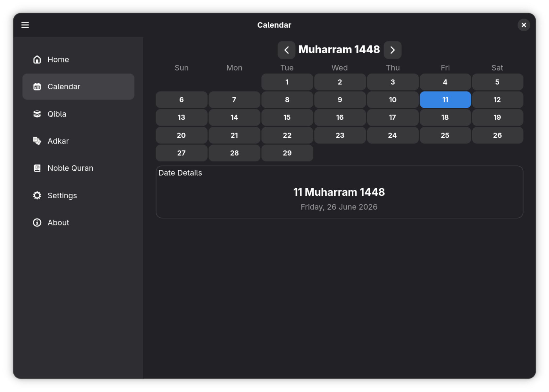The height and width of the screenshot is (392, 549).
Task: Click the Noble Quran book icon
Action: tap(37, 168)
